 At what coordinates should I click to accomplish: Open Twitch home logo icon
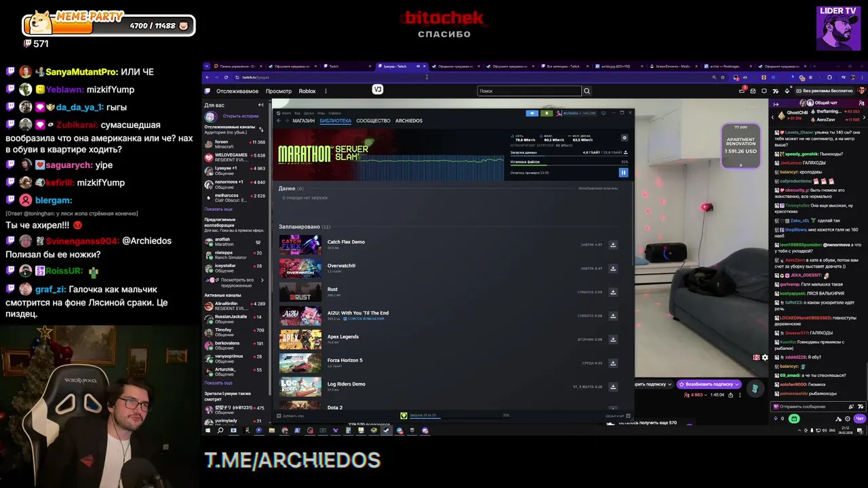(208, 91)
